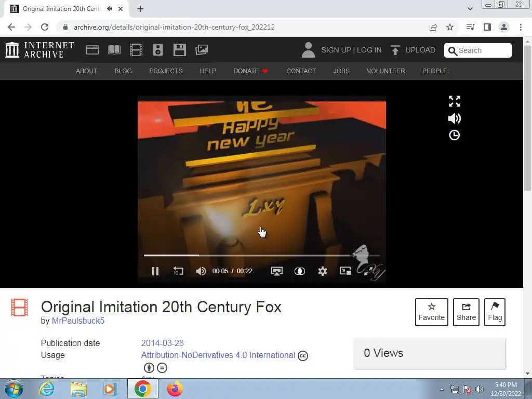Open uploader MrPaulsbuck5 profile
This screenshot has width=532, height=399.
coord(78,321)
